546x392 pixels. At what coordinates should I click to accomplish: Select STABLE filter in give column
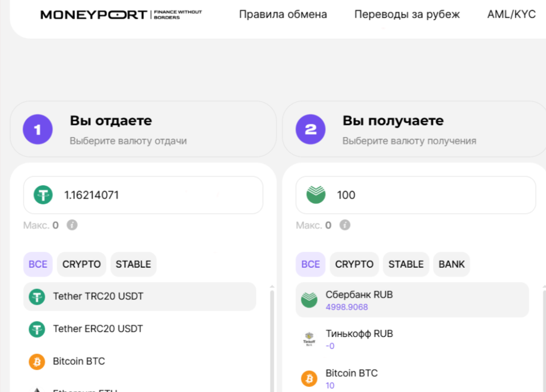(x=133, y=264)
